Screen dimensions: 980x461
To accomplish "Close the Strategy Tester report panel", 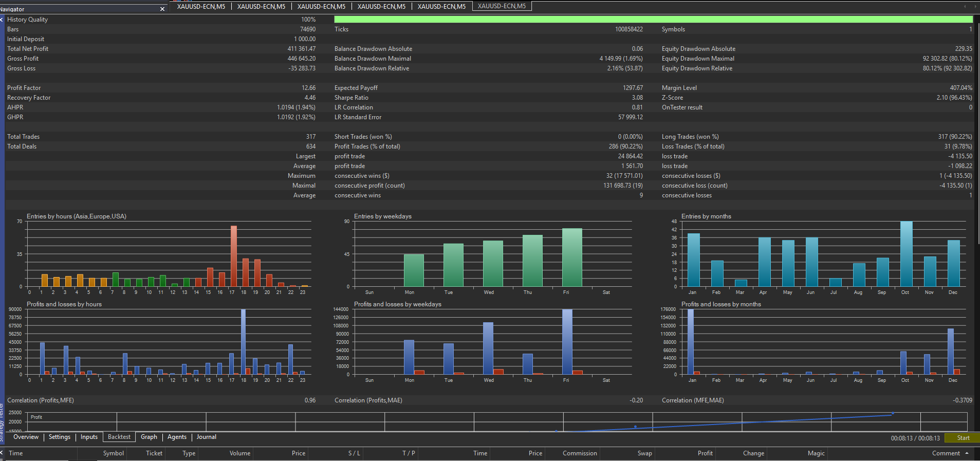I will tap(2, 20).
